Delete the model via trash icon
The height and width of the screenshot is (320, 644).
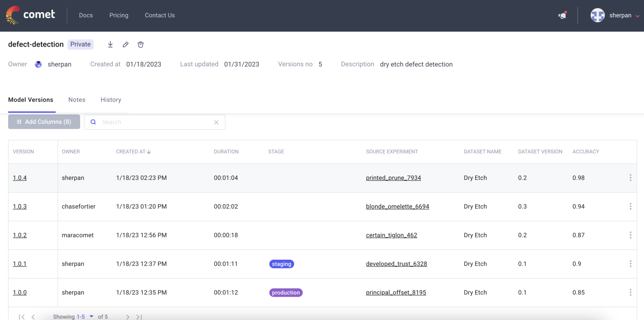[x=141, y=45]
